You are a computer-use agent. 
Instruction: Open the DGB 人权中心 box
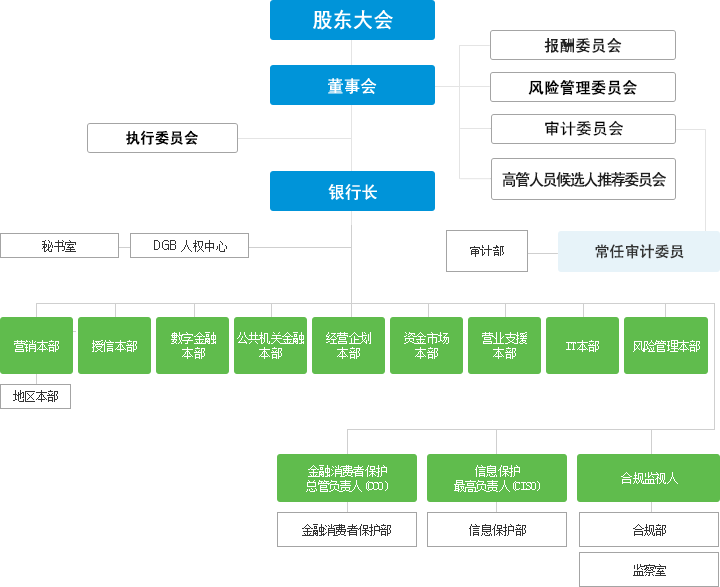pos(189,245)
